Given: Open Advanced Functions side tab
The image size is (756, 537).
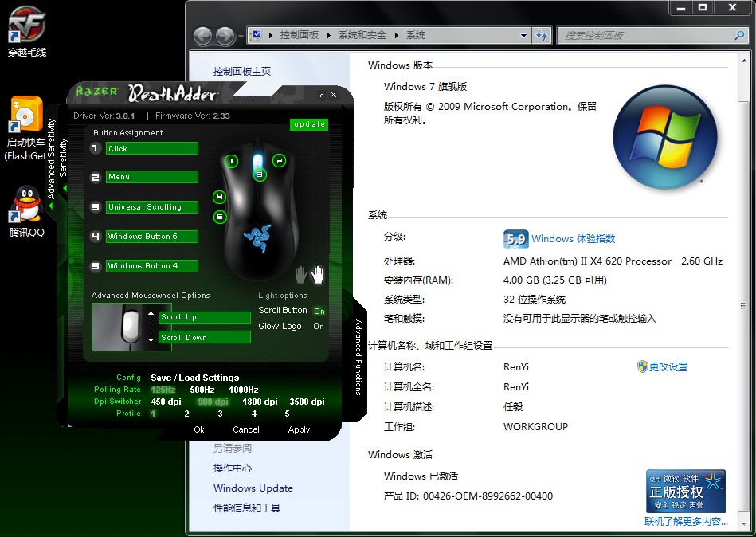Looking at the screenshot, I should point(358,357).
